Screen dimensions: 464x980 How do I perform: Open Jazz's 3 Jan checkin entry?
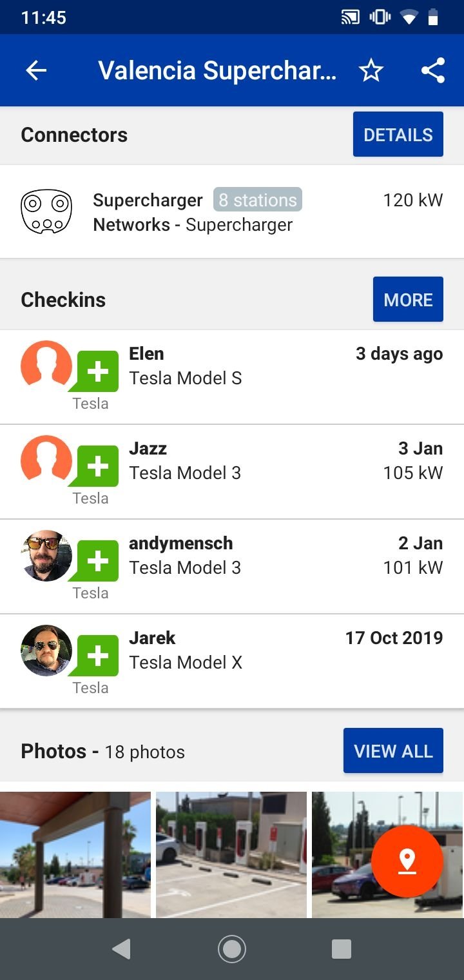pos(232,472)
